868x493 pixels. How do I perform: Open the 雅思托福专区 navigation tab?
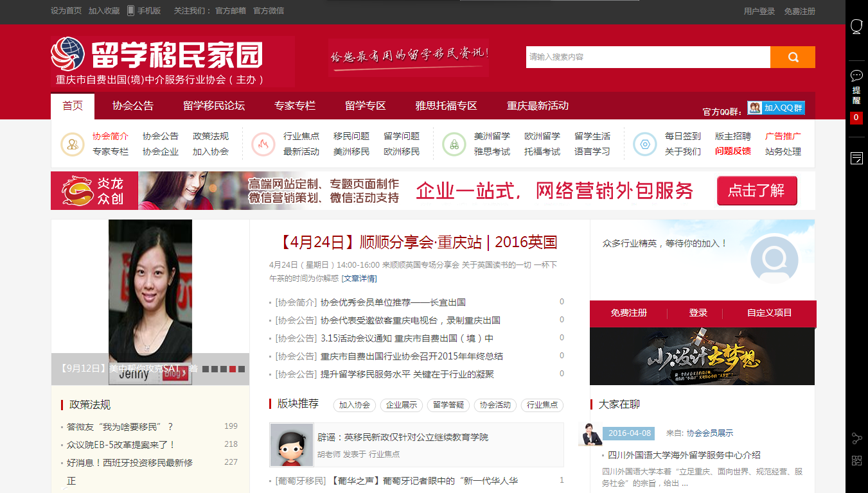(447, 106)
